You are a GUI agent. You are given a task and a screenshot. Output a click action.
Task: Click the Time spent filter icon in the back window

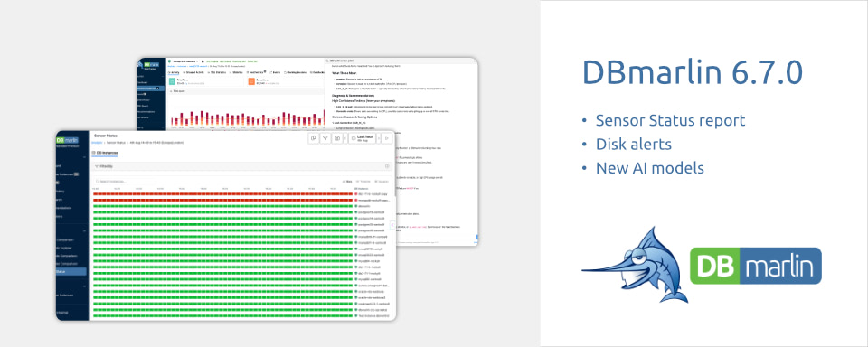click(x=171, y=90)
